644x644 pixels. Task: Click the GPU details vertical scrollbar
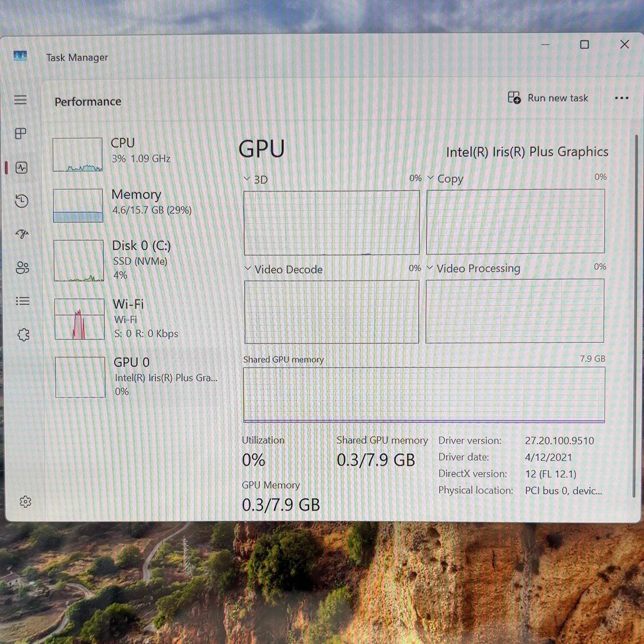[x=634, y=316]
